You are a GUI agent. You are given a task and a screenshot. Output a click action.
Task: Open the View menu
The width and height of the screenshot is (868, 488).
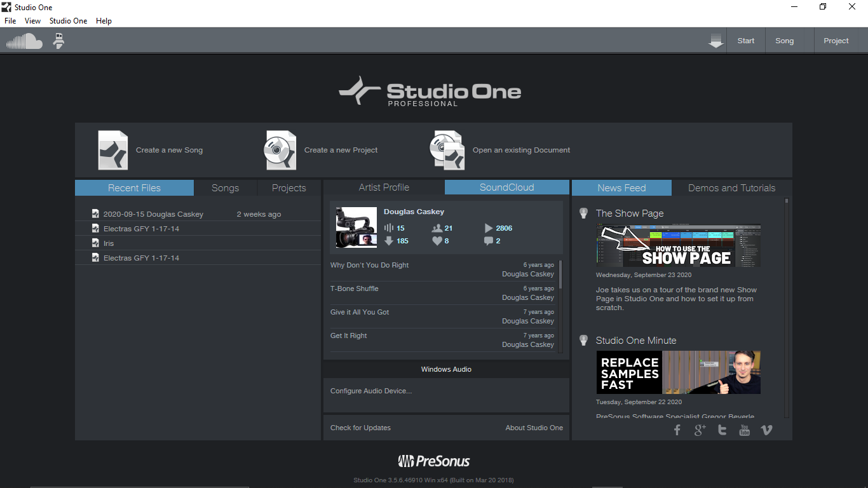[x=32, y=21]
